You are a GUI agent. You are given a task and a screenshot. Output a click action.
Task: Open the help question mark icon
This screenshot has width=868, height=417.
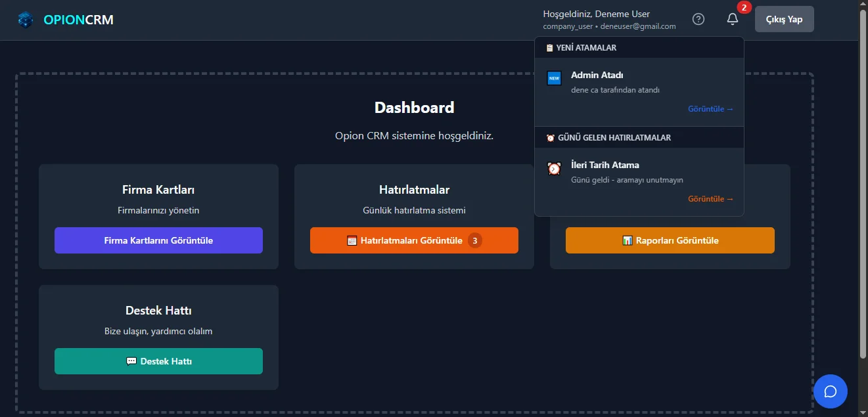pyautogui.click(x=698, y=19)
